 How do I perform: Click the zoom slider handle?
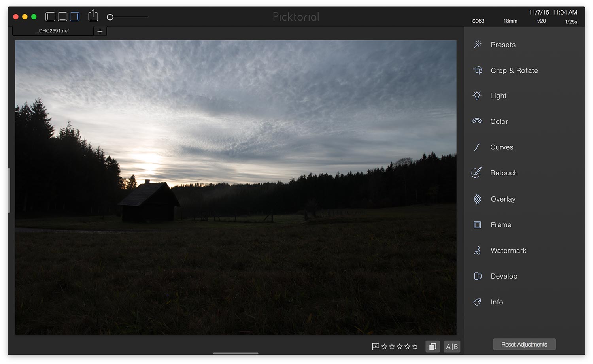click(110, 17)
